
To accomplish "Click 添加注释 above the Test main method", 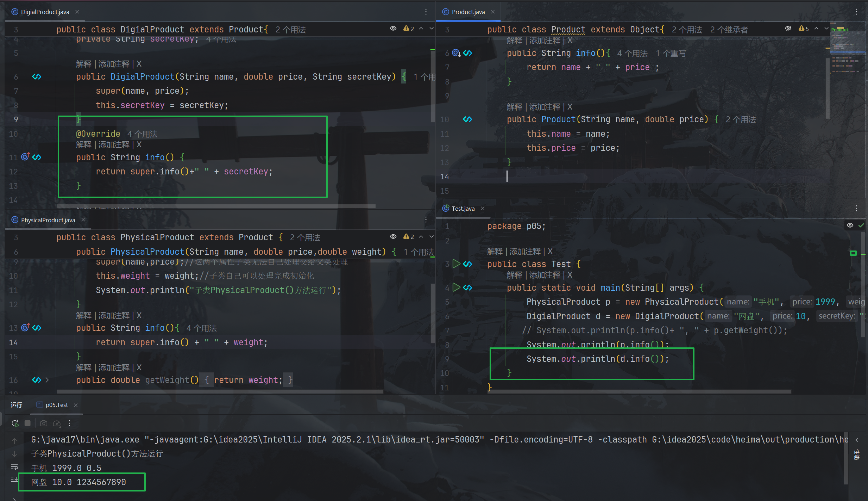I will (x=545, y=275).
